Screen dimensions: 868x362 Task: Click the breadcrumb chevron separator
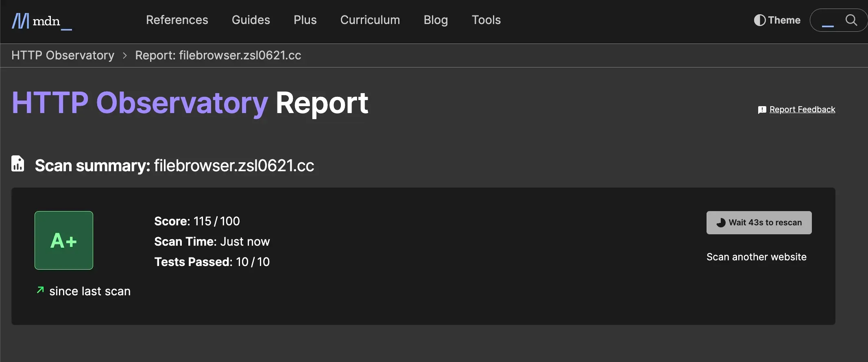(x=125, y=55)
